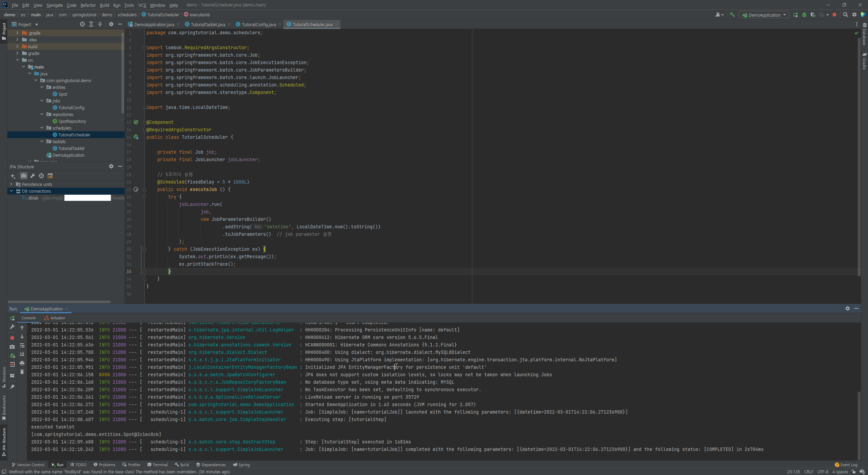The width and height of the screenshot is (868, 475).
Task: Open the Refactor menu
Action: tap(88, 5)
